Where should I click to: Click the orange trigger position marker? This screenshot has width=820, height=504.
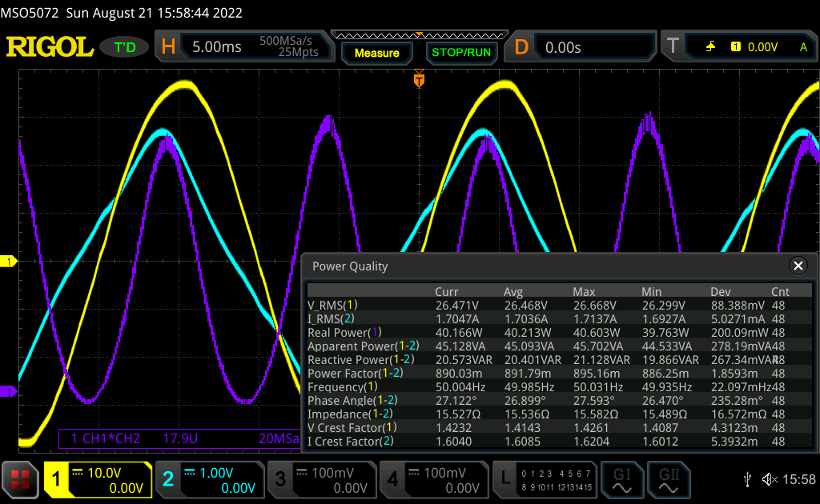point(419,80)
